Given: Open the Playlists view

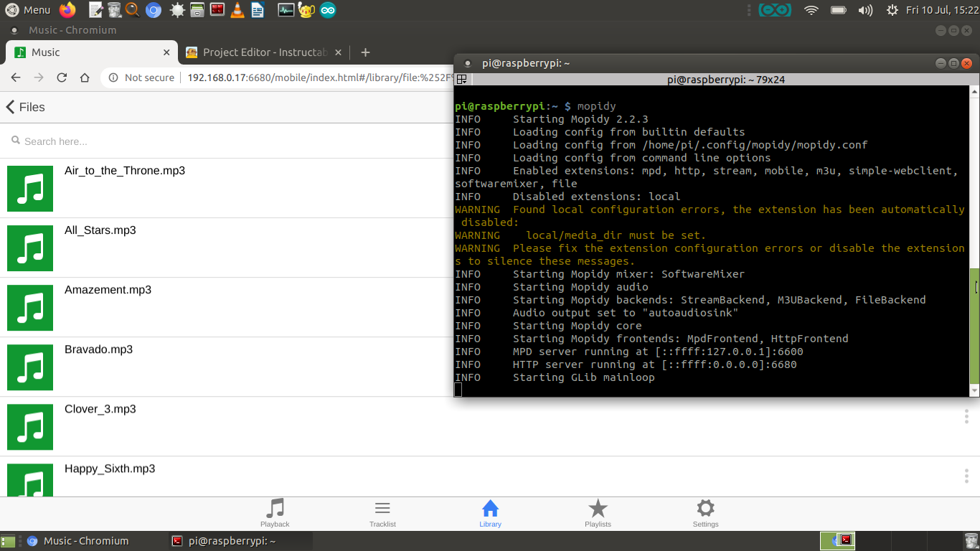Looking at the screenshot, I should (x=598, y=513).
